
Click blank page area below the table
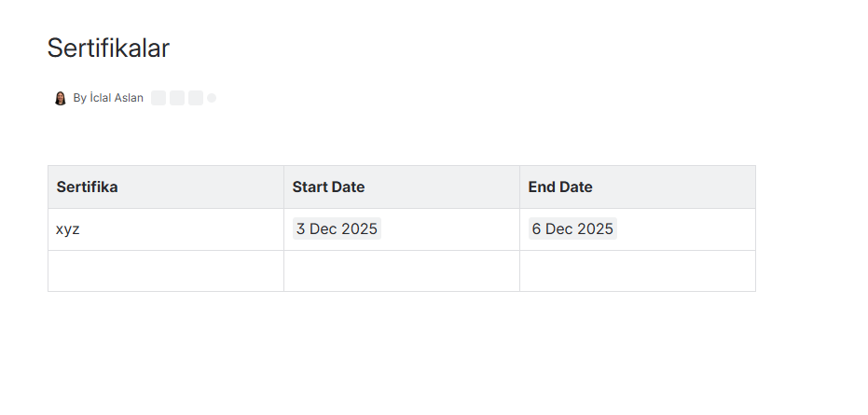pyautogui.click(x=402, y=354)
